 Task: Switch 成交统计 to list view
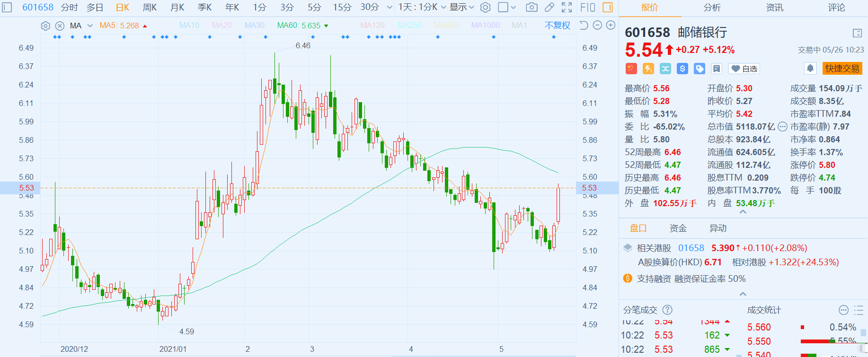(x=859, y=310)
